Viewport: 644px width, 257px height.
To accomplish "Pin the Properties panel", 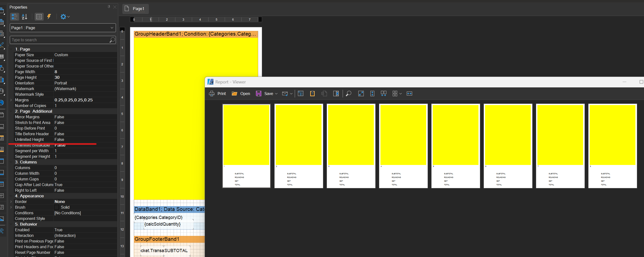I will coord(109,7).
